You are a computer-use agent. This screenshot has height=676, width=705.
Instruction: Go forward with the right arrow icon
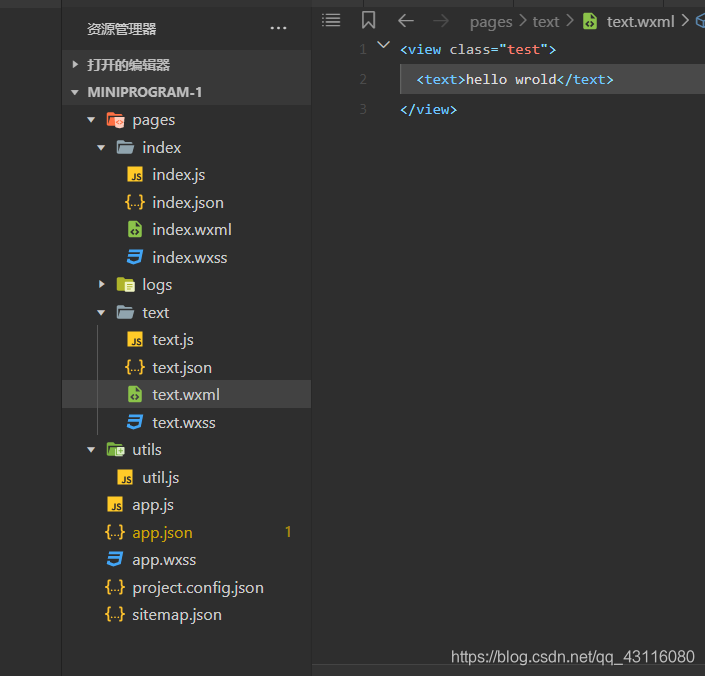pos(441,21)
